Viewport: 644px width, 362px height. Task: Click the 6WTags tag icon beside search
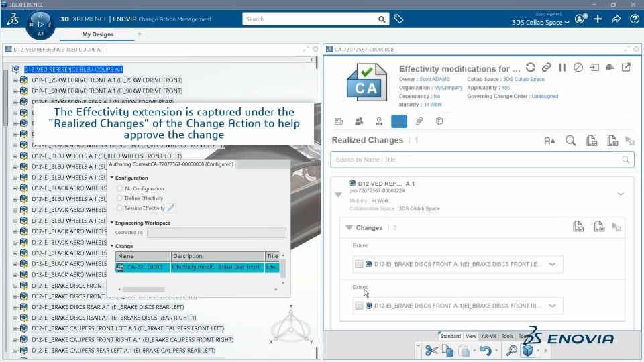pos(398,19)
